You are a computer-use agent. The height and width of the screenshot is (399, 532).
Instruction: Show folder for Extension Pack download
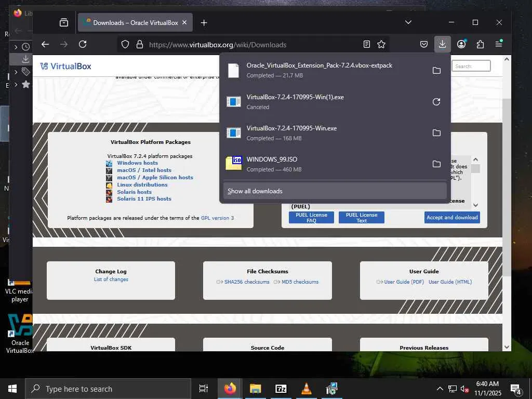tap(436, 70)
